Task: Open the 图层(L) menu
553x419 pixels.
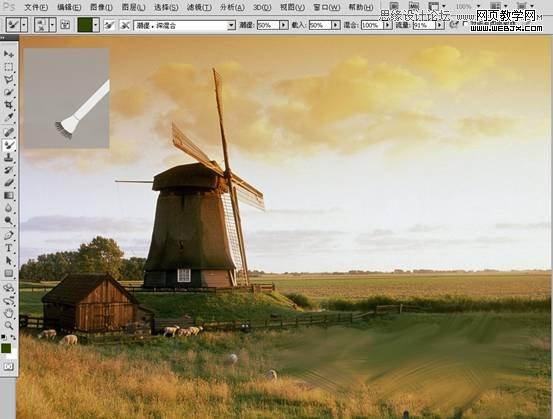Action: [133, 7]
